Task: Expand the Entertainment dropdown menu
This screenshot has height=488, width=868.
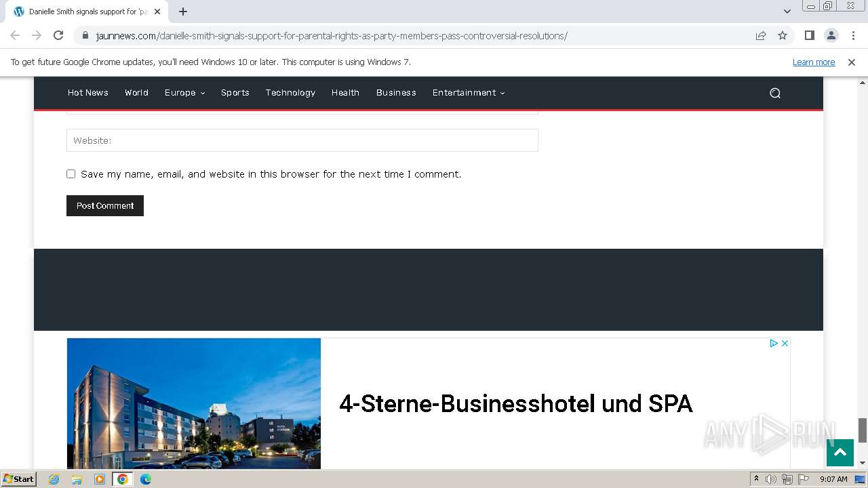Action: click(469, 93)
